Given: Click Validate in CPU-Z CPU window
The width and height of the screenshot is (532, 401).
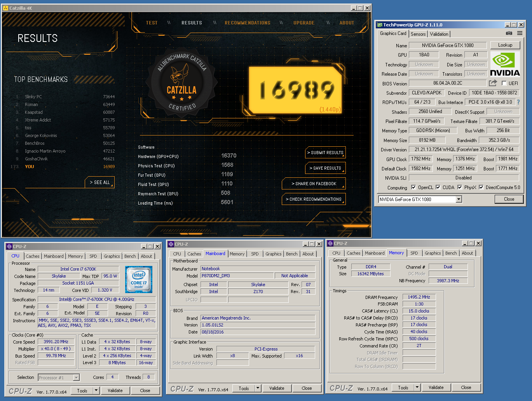Looking at the screenshot, I should (115, 391).
